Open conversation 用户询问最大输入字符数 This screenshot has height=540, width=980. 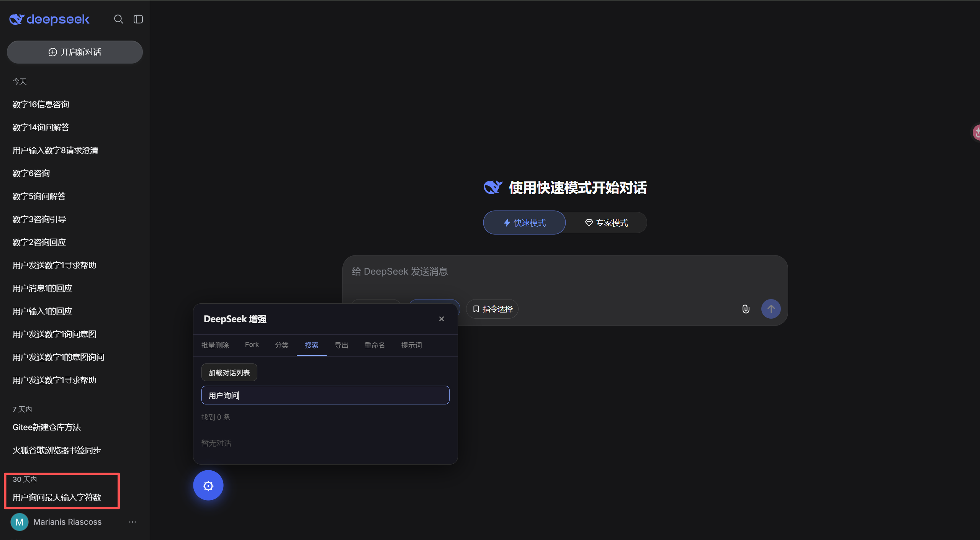pyautogui.click(x=57, y=497)
